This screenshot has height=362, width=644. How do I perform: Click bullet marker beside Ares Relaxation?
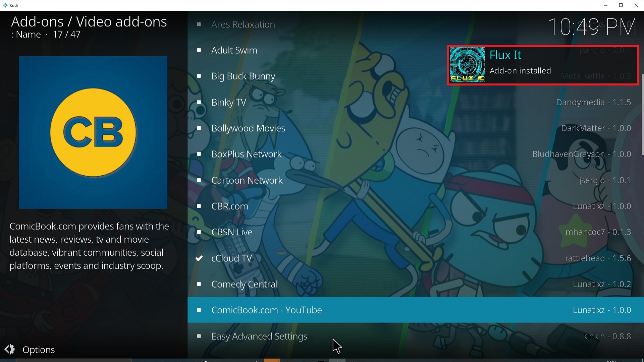tap(199, 24)
